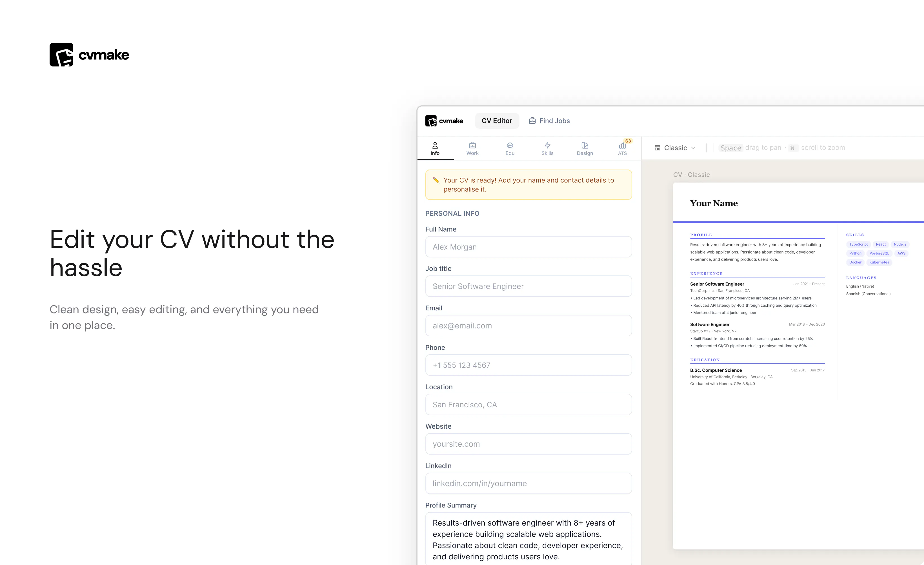This screenshot has height=565, width=924.
Task: Click the 'Clean design, easy editing' subtitle
Action: (184, 317)
